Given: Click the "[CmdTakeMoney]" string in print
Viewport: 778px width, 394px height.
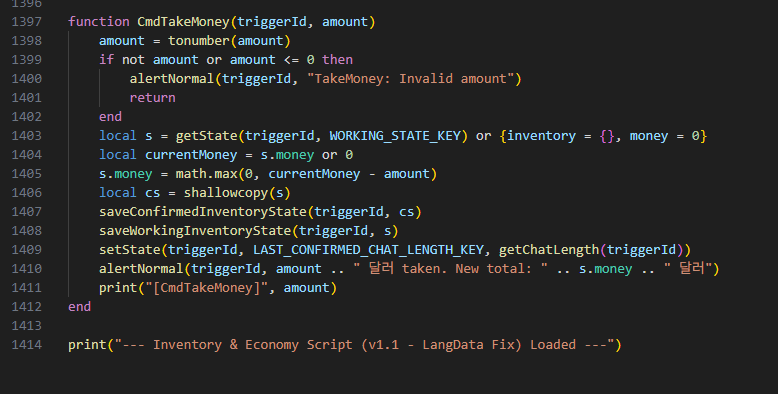Looking at the screenshot, I should pos(206,288).
